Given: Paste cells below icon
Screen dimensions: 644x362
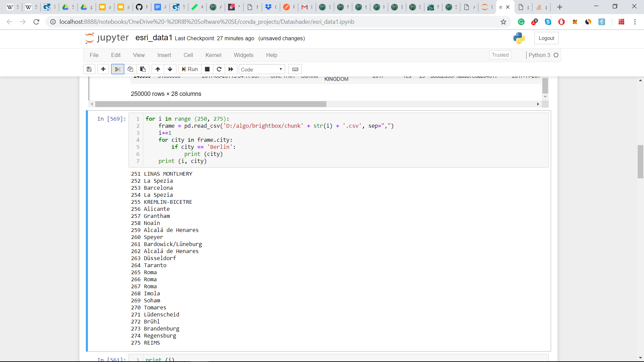Looking at the screenshot, I should coord(143,69).
